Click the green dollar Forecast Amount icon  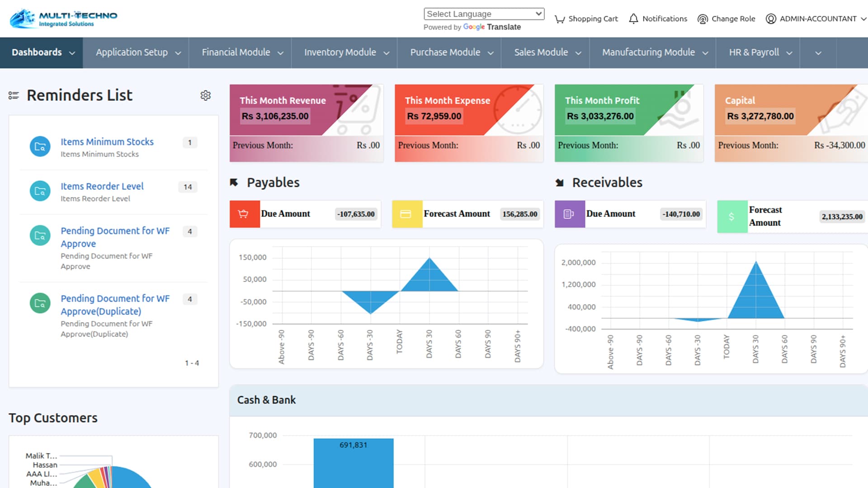tap(731, 217)
